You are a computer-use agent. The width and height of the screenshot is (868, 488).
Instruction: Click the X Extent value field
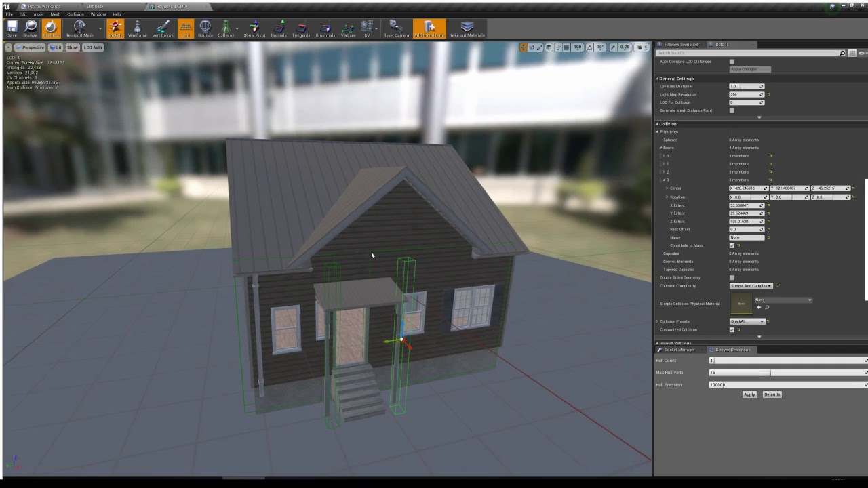[x=747, y=205]
